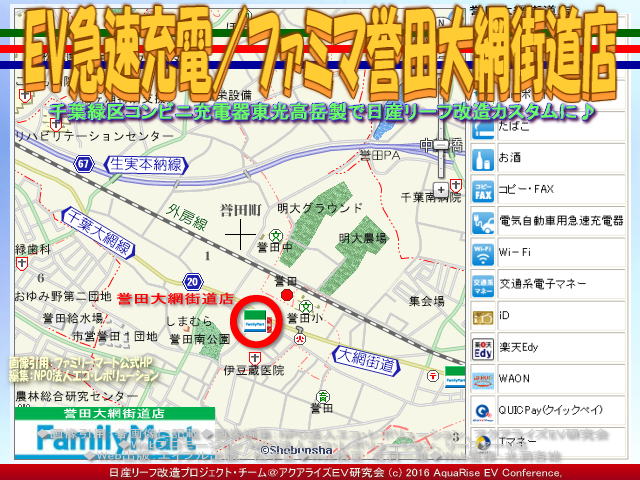Click the FamilyMart store marker in red circle
640x480 pixels.
click(256, 322)
